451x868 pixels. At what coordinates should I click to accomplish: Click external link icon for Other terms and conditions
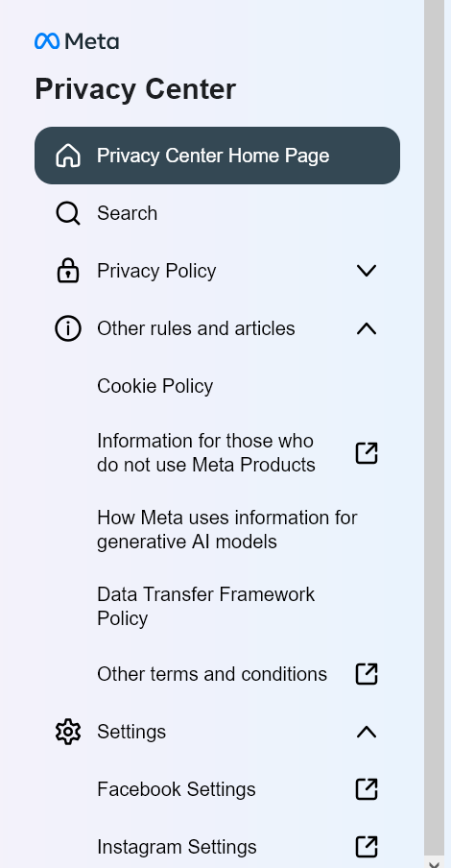(367, 674)
